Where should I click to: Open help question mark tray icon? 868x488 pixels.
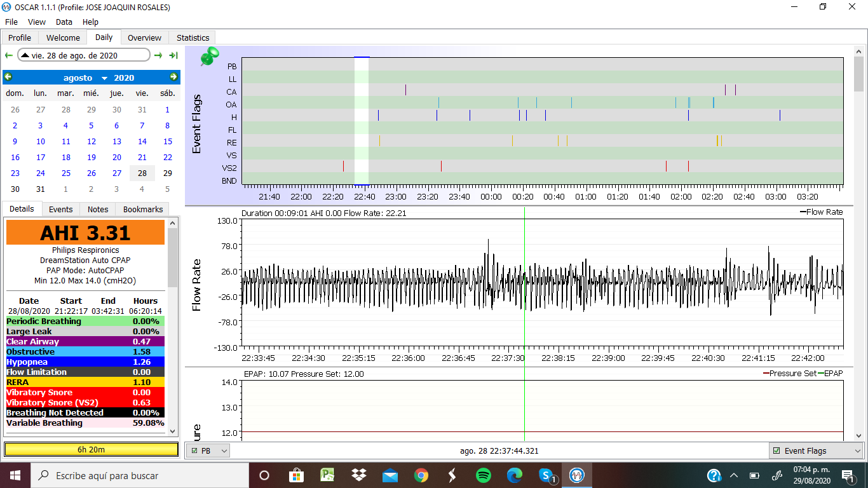(714, 475)
